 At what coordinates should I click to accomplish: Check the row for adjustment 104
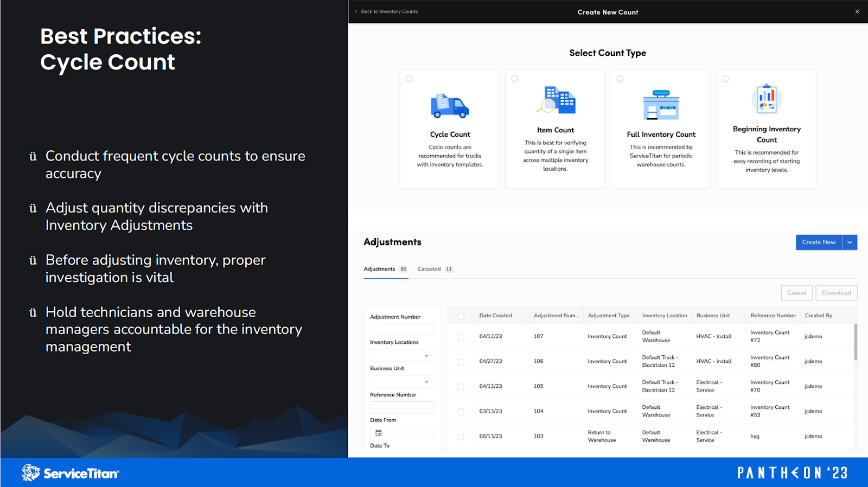(x=461, y=412)
